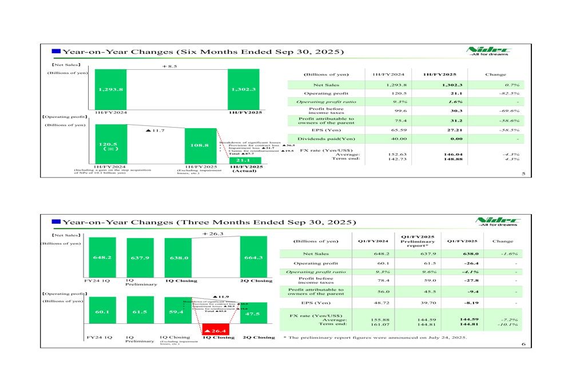Click the Three Months Ended slide title
572x392 pixels.
click(209, 221)
